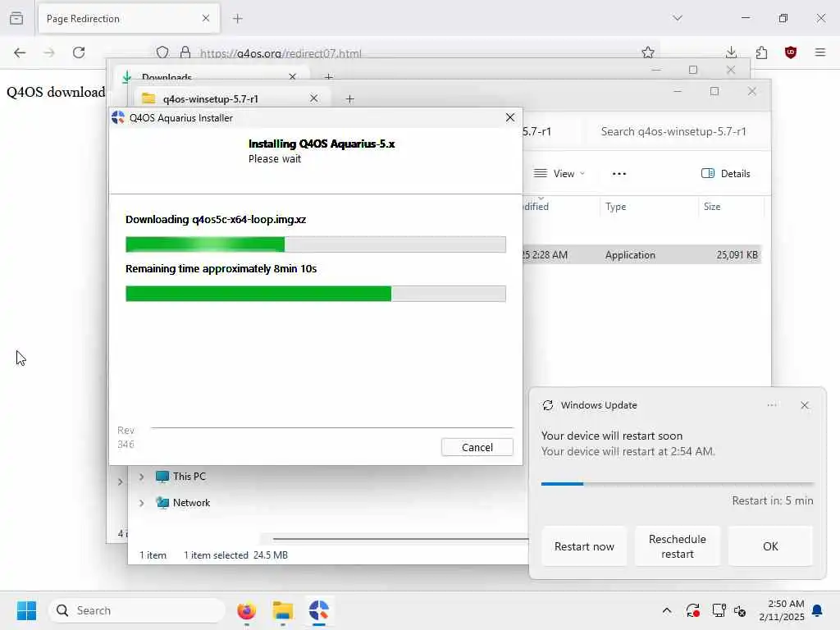The width and height of the screenshot is (840, 630).
Task: Reload the q4os.org page
Action: [x=79, y=52]
